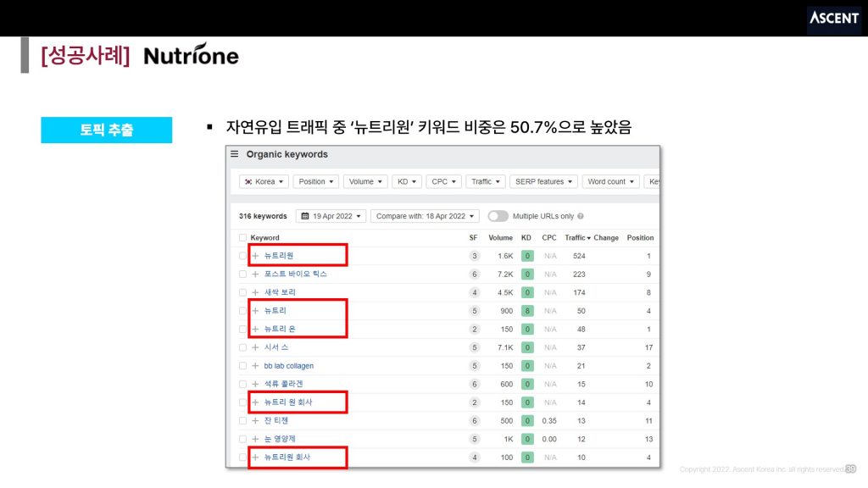This screenshot has height=488, width=868.
Task: Click the Korean flag icon in Korea filter
Action: [x=248, y=181]
